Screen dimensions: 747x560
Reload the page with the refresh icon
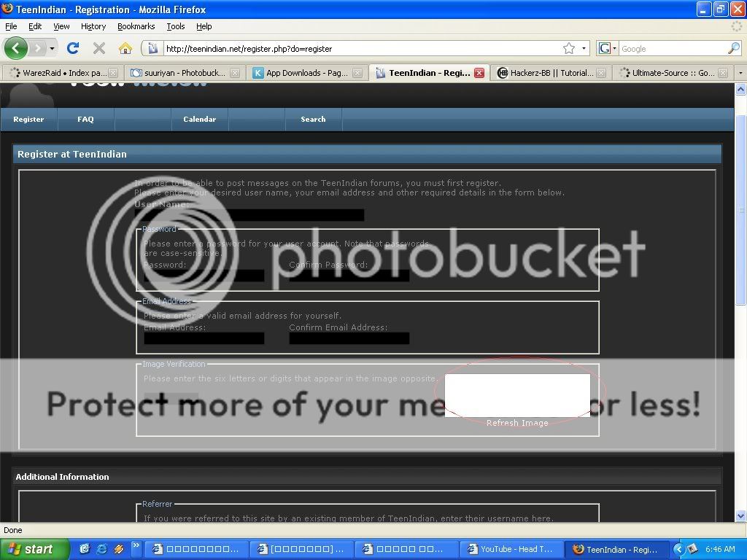[x=72, y=49]
